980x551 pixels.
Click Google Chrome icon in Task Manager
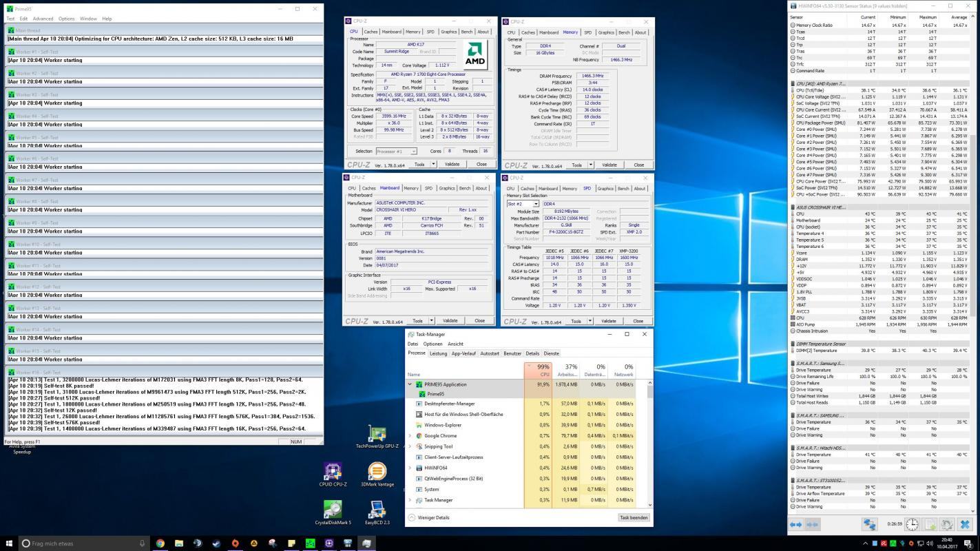coord(419,436)
